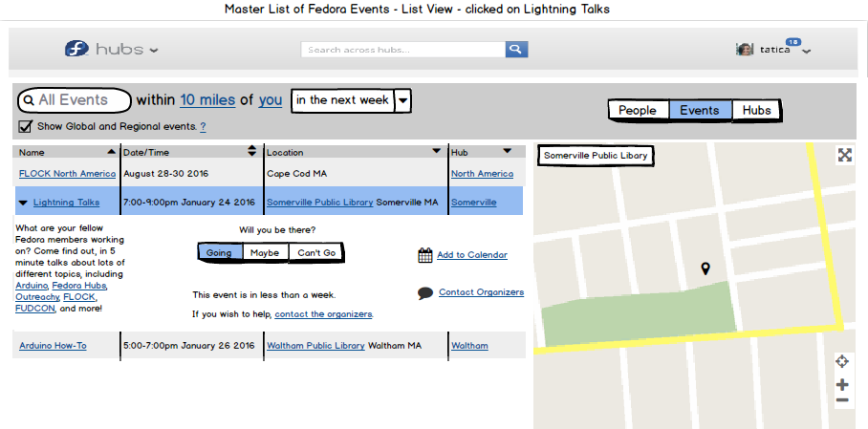868x429 pixels.
Task: Click 'contact the organizers' inline link
Action: [x=323, y=313]
